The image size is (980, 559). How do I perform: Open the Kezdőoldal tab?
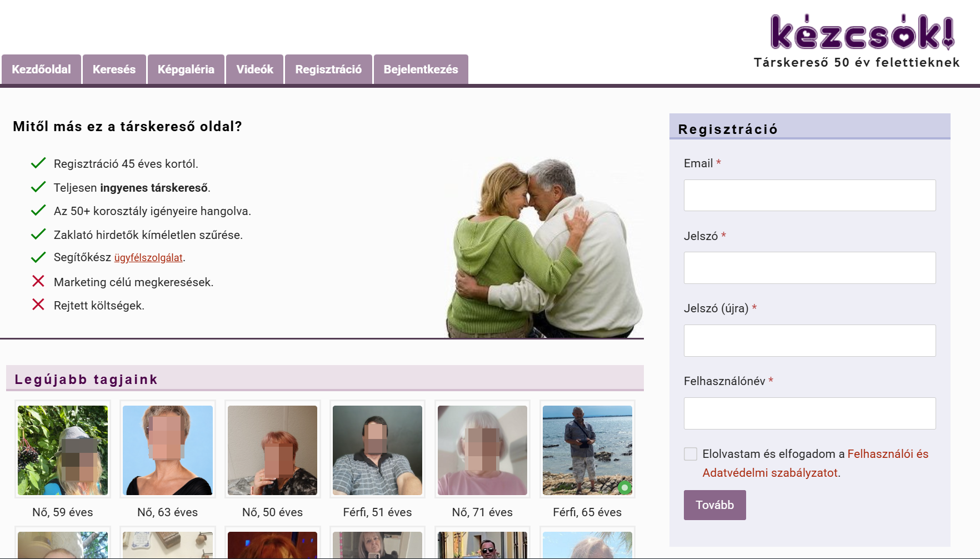(x=41, y=69)
